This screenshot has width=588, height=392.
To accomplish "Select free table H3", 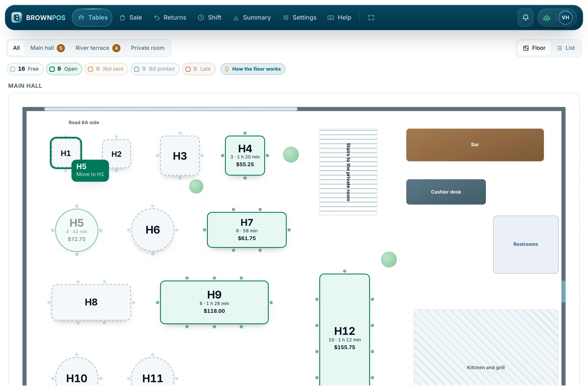I will tap(180, 156).
